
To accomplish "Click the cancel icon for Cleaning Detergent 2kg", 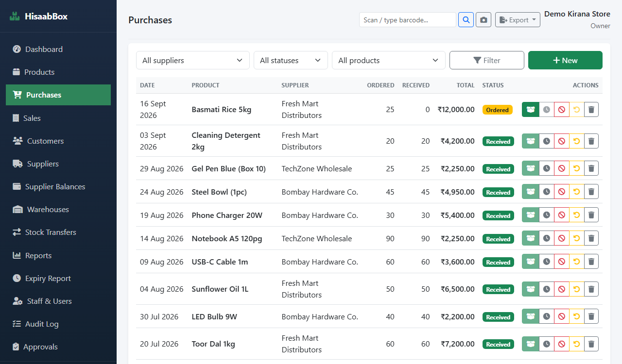I will [562, 141].
